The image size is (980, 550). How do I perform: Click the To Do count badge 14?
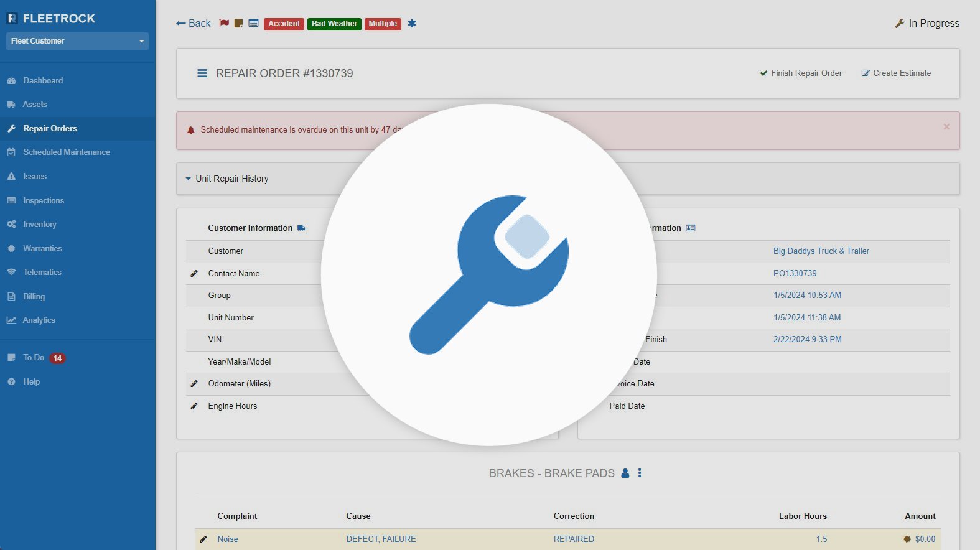[x=57, y=358]
